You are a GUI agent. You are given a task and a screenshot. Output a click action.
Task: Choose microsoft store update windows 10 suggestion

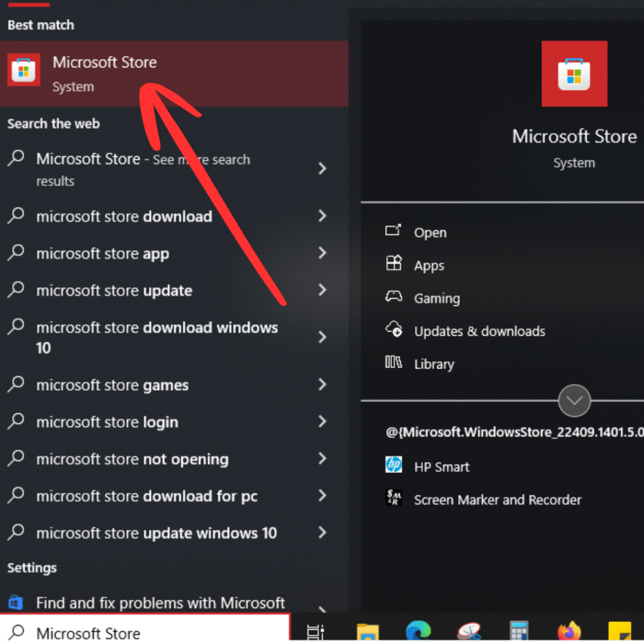(157, 533)
